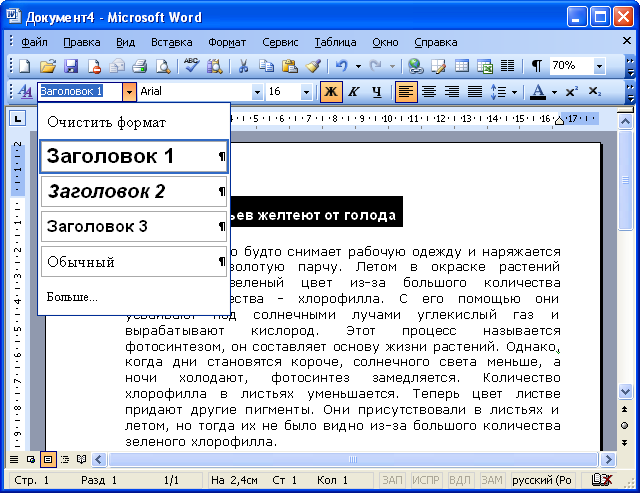Toggle italic formatting (К)

(354, 92)
